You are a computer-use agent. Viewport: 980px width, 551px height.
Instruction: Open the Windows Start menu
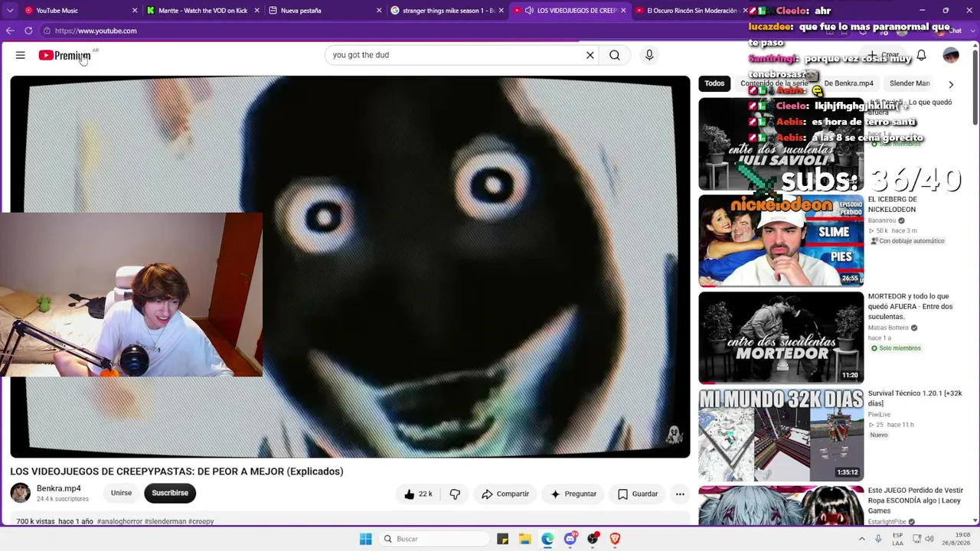pos(366,539)
